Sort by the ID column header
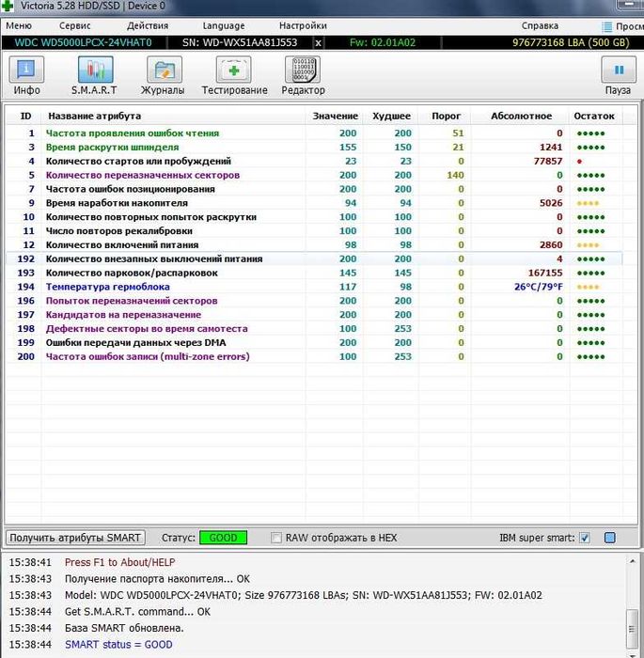Image resolution: width=644 pixels, height=658 pixels. pyautogui.click(x=25, y=117)
